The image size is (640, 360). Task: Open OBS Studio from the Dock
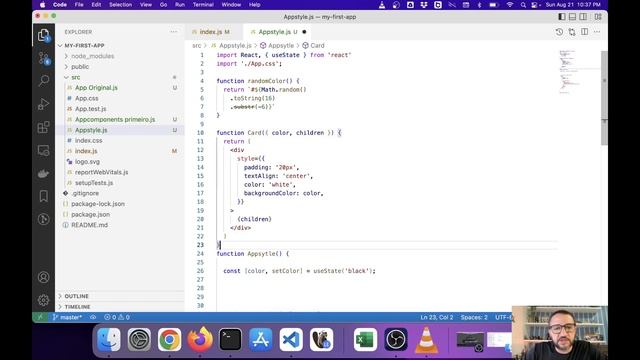click(396, 340)
